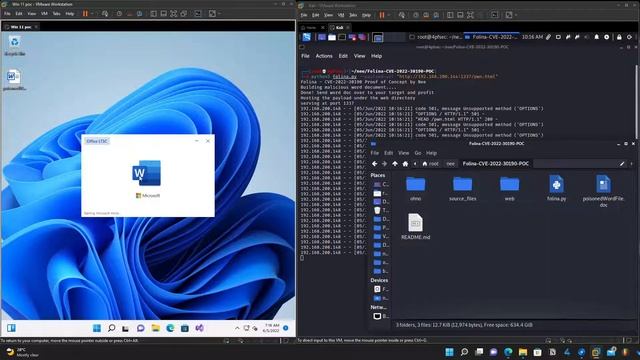
Task: Go to home folder in file manager
Action: click(405, 164)
